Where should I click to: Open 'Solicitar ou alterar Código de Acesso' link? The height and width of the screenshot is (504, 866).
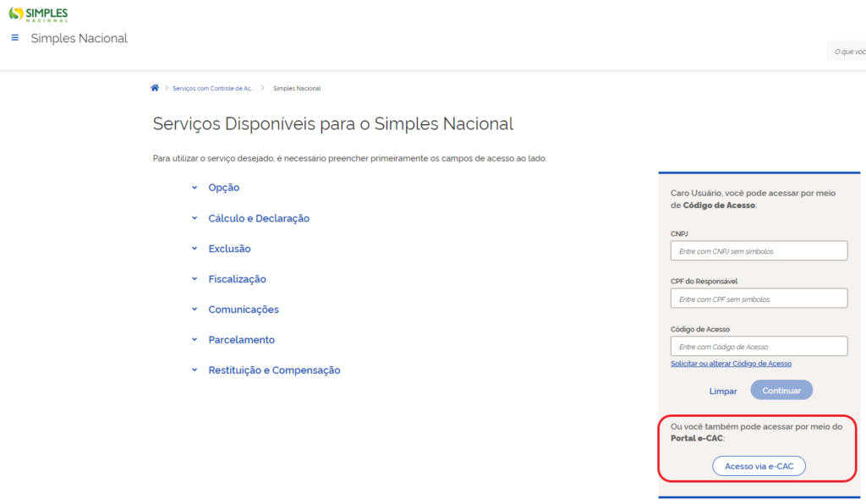coord(731,364)
